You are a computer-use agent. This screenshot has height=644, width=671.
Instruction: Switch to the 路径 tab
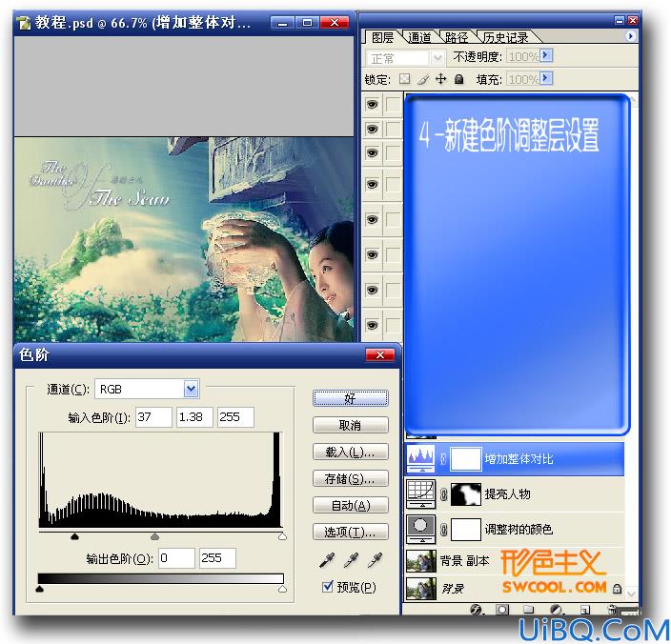pos(457,38)
